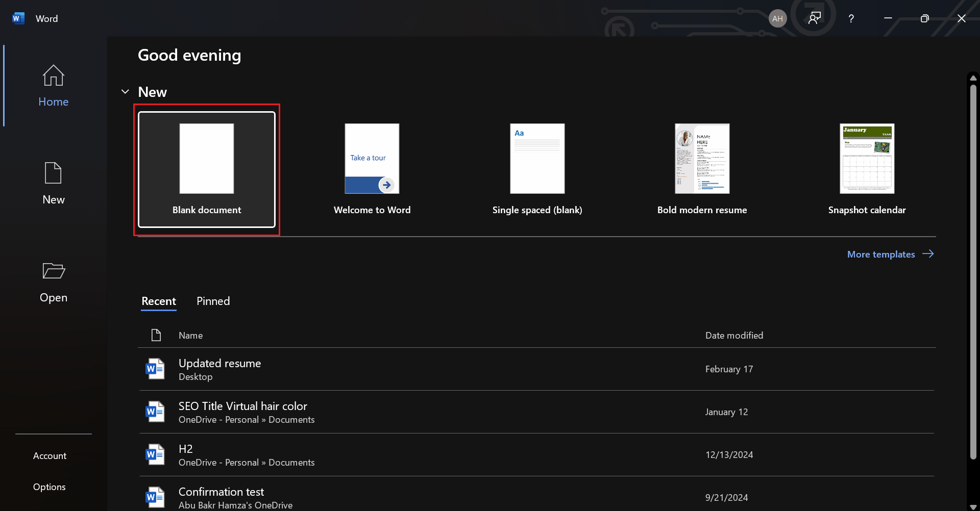Image resolution: width=980 pixels, height=511 pixels.
Task: Create a Blank document
Action: point(207,169)
